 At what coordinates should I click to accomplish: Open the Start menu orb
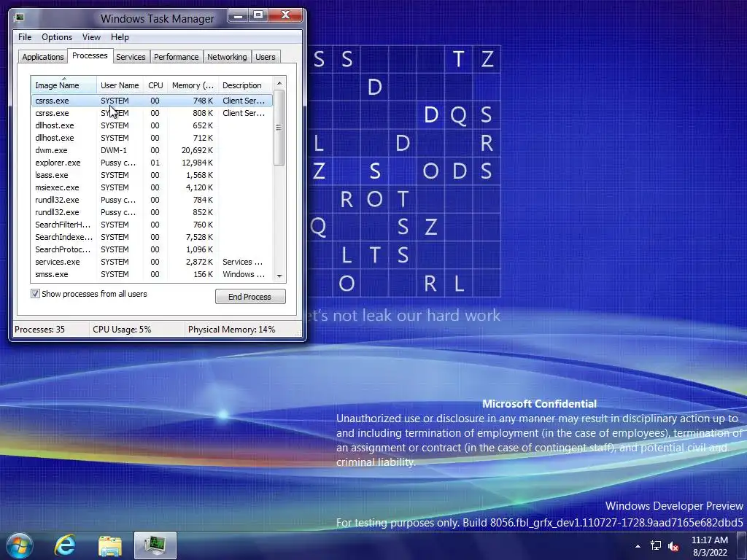[x=20, y=545]
